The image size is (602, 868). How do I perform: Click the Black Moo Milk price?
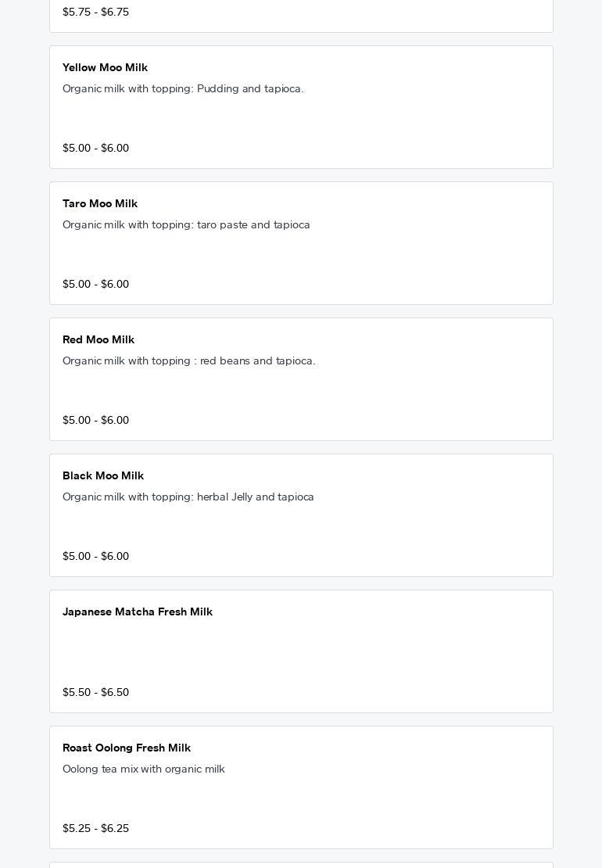95,557
